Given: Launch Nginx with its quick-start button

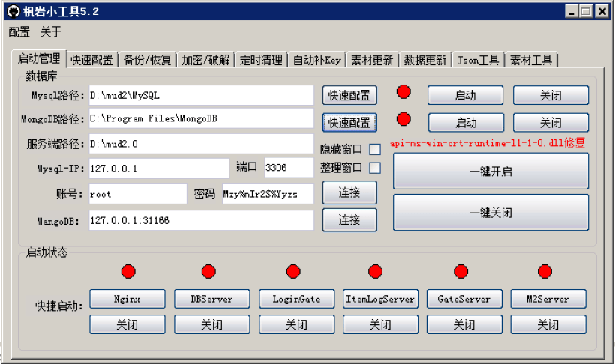Looking at the screenshot, I should pos(127,299).
